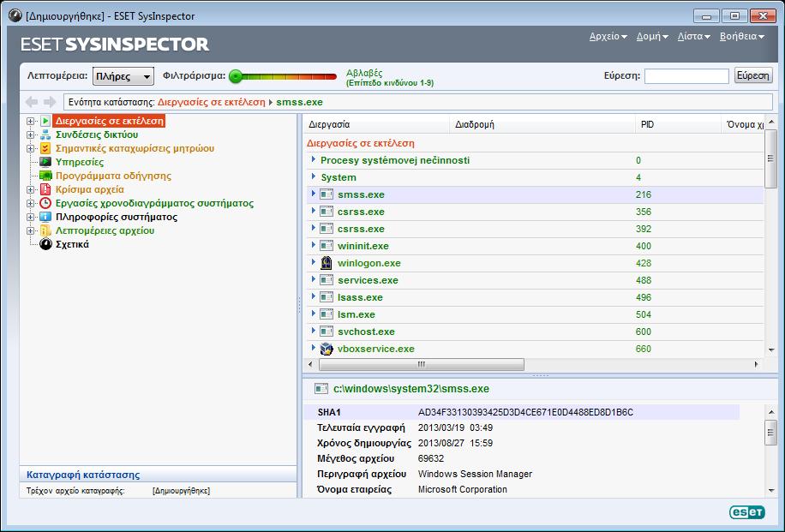Click details pane vertical scrollbar down arrow
This screenshot has height=532, width=785.
771,491
